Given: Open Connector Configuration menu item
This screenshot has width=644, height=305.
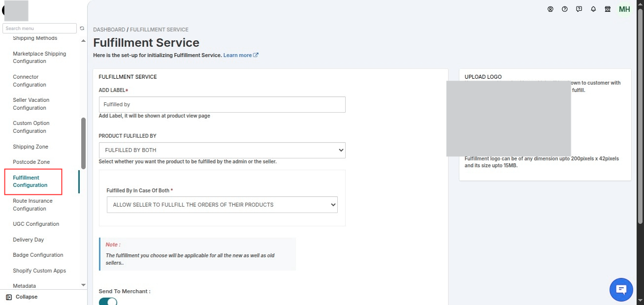Looking at the screenshot, I should click(30, 81).
